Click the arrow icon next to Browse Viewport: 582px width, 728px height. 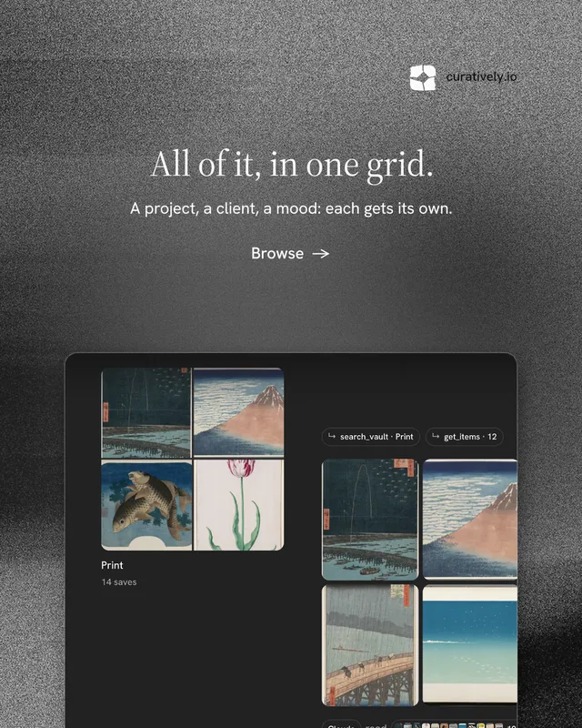321,254
